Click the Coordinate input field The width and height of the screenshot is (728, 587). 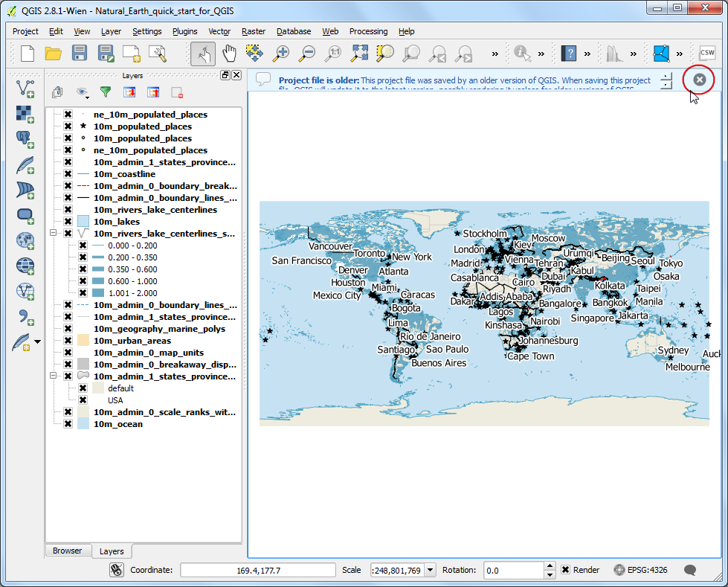click(258, 570)
